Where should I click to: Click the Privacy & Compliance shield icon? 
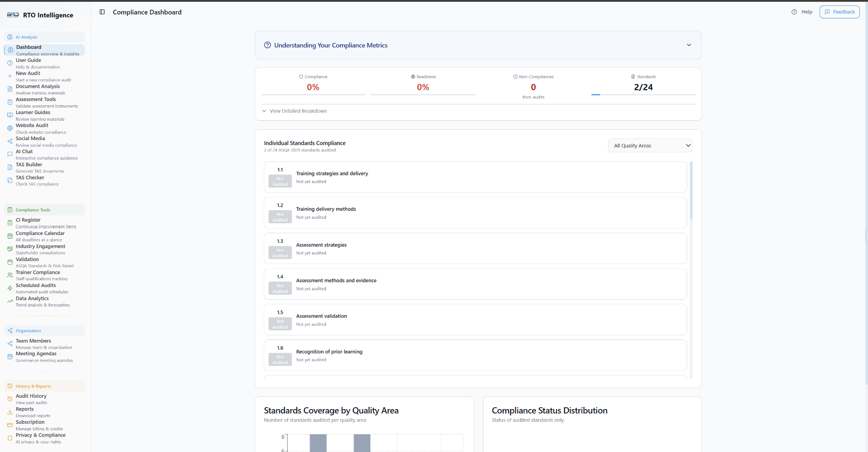pos(10,438)
